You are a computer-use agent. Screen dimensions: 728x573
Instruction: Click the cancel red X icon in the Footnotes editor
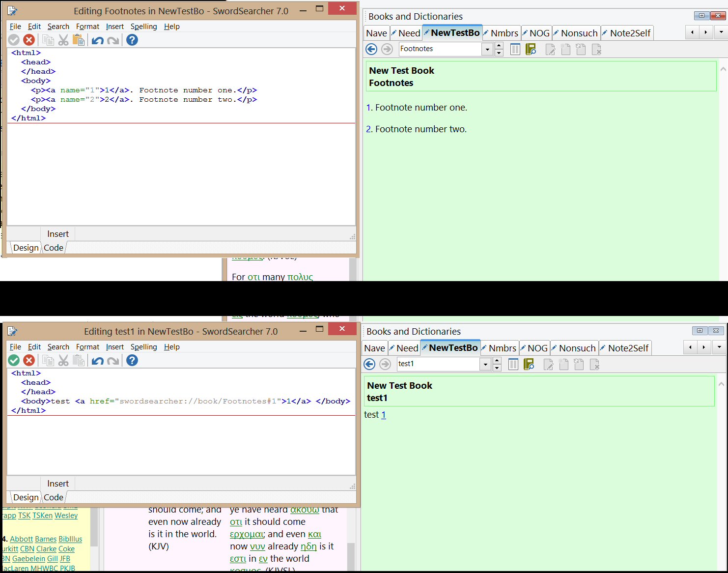pyautogui.click(x=29, y=40)
